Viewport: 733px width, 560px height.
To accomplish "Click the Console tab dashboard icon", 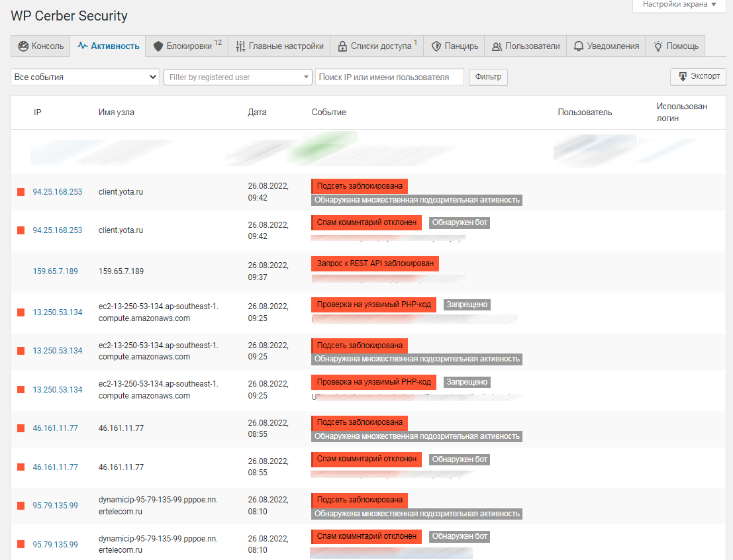I will pyautogui.click(x=23, y=46).
